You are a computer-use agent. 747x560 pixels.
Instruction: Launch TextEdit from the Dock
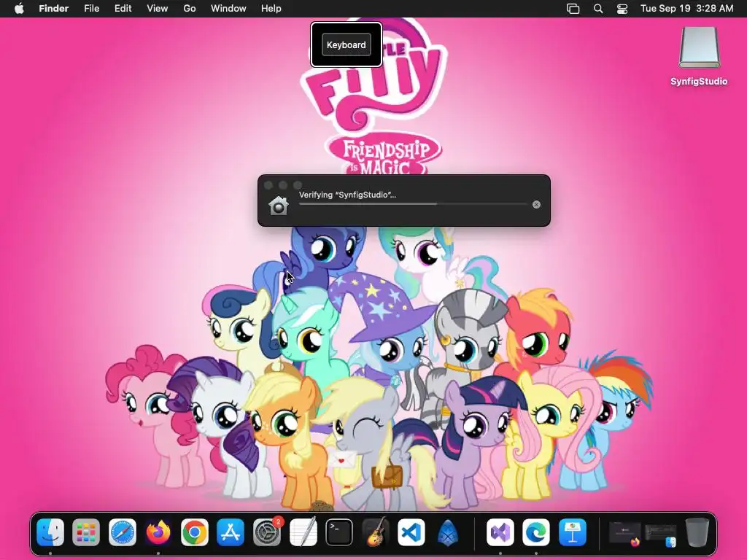[x=303, y=532]
